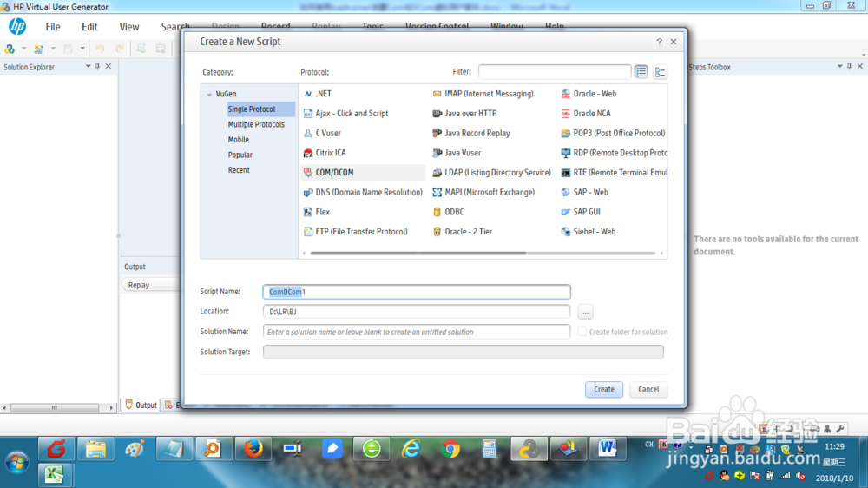The height and width of the screenshot is (488, 868).
Task: Select IMAP (Internet Messaging) protocol
Action: pos(483,94)
